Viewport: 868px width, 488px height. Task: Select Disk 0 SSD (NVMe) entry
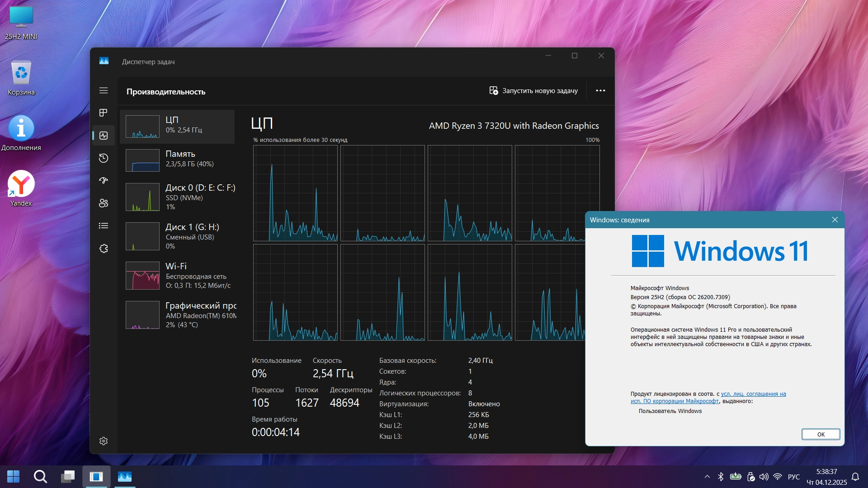point(177,197)
